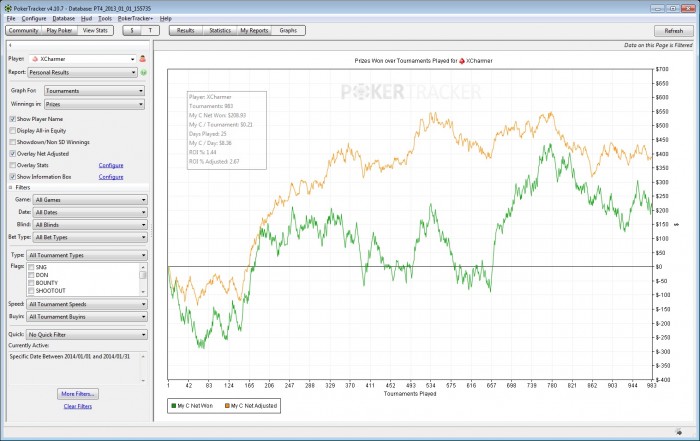Image resolution: width=700 pixels, height=441 pixels.
Task: Click the active date filter text
Action: [70, 357]
